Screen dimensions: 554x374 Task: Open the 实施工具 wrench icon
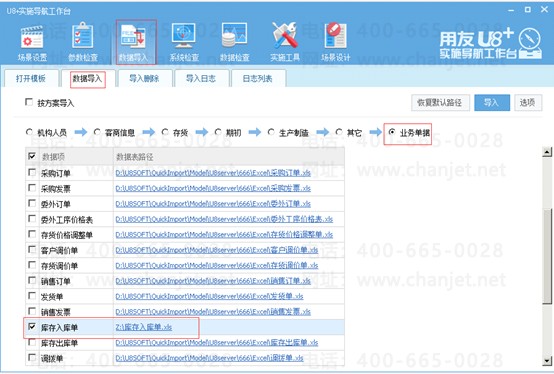click(285, 42)
